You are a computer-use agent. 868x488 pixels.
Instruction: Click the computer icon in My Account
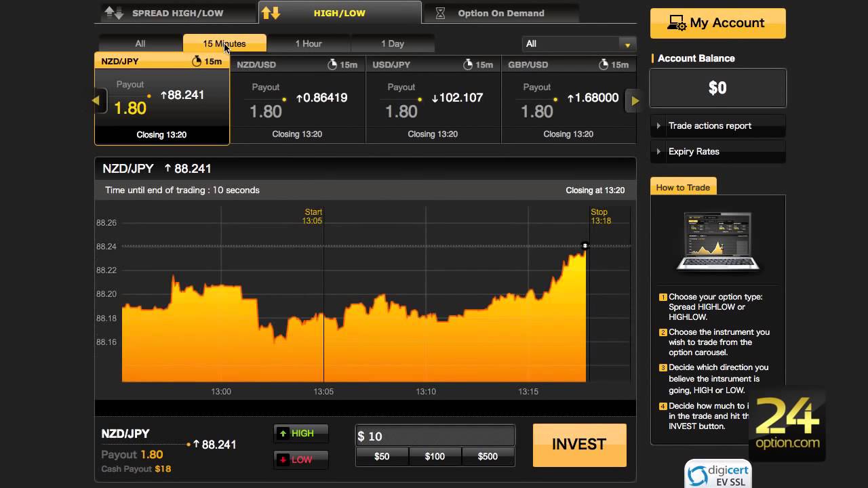point(677,24)
